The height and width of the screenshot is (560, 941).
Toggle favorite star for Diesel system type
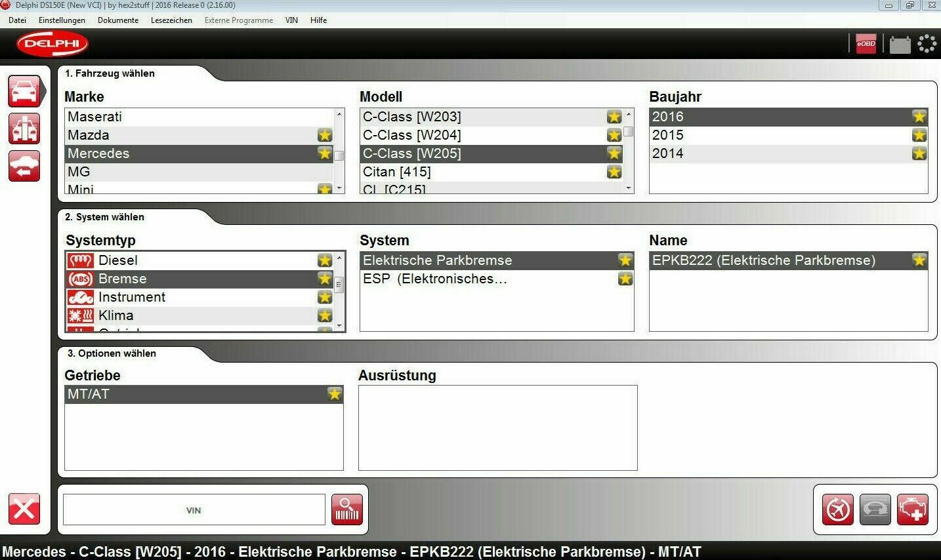(325, 260)
